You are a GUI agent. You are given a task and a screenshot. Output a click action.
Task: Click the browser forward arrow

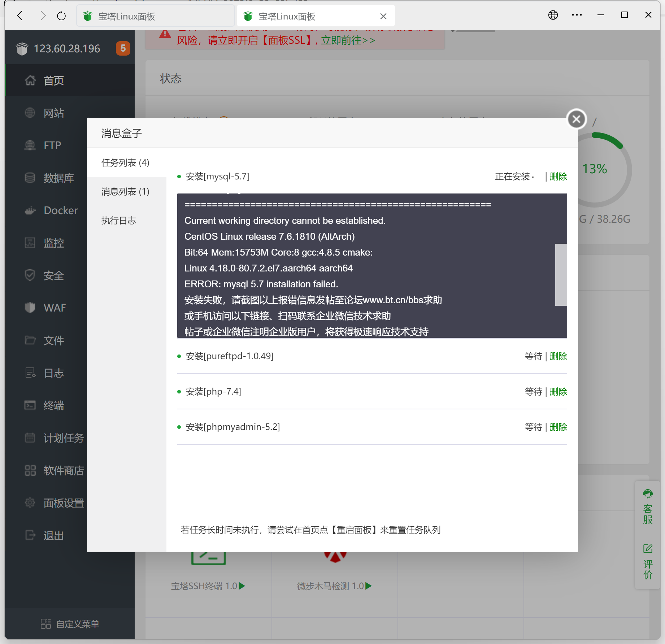(43, 16)
